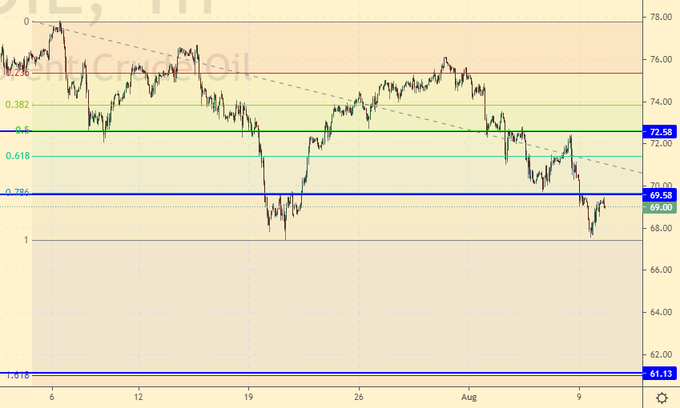Click date 12 on the time axis

coord(138,396)
